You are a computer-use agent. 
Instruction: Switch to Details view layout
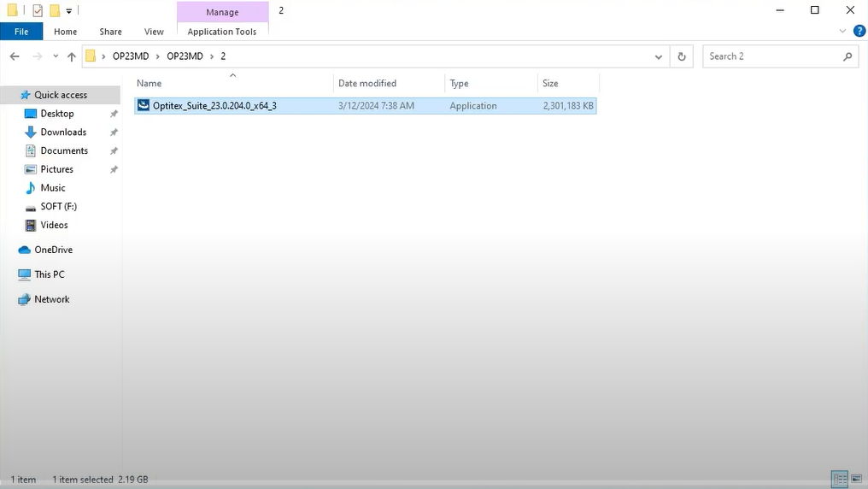pyautogui.click(x=839, y=479)
